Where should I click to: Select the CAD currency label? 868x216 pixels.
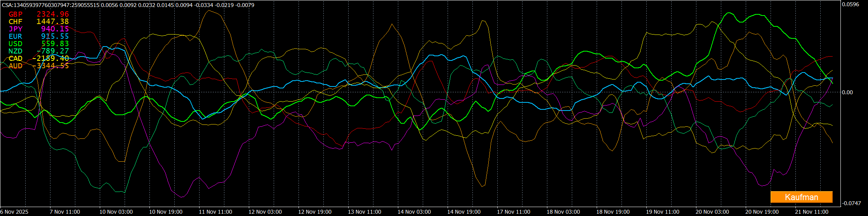pyautogui.click(x=16, y=59)
